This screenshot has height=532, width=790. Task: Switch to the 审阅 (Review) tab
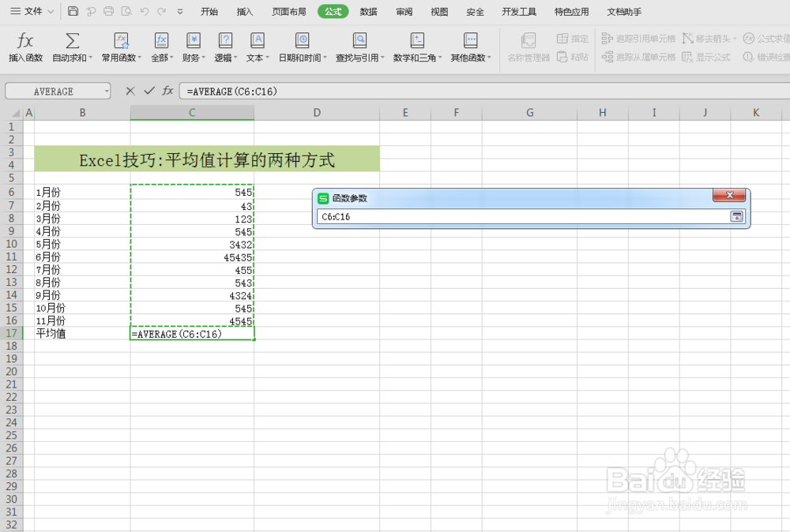[404, 12]
